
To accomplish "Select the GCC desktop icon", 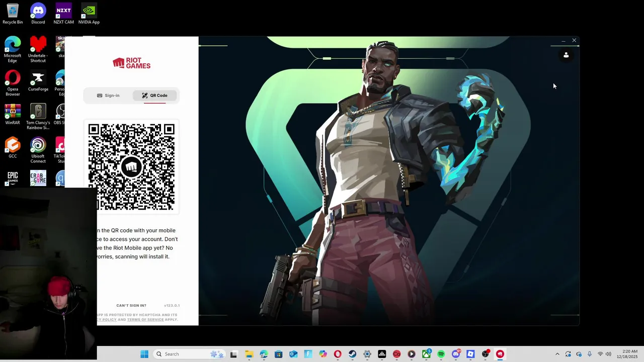I will 13,148.
